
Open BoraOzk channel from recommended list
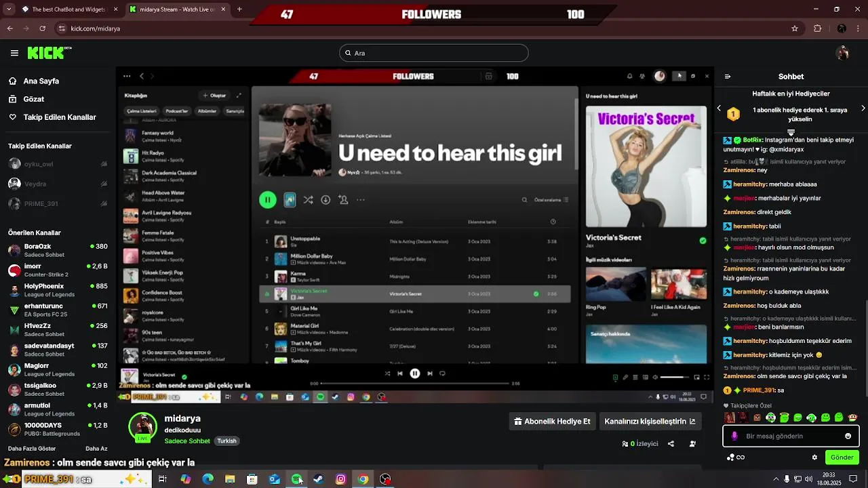point(58,250)
